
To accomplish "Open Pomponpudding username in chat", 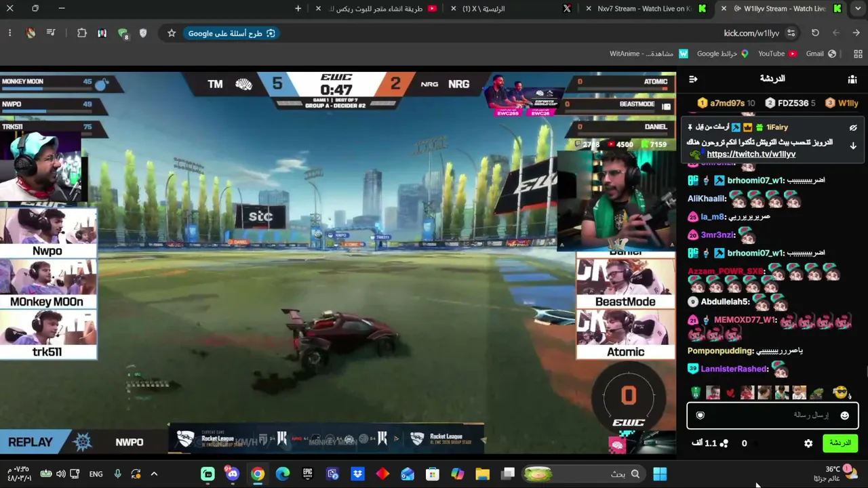I will [x=720, y=350].
